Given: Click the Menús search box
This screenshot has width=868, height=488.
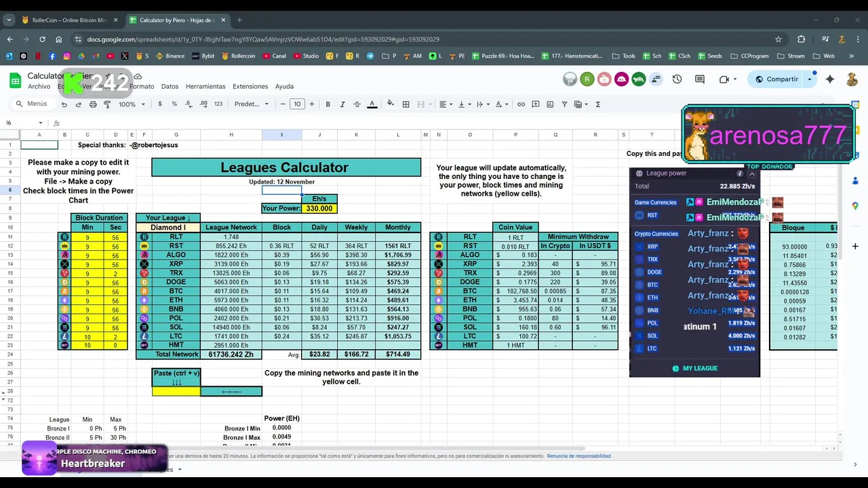Looking at the screenshot, I should [34, 104].
